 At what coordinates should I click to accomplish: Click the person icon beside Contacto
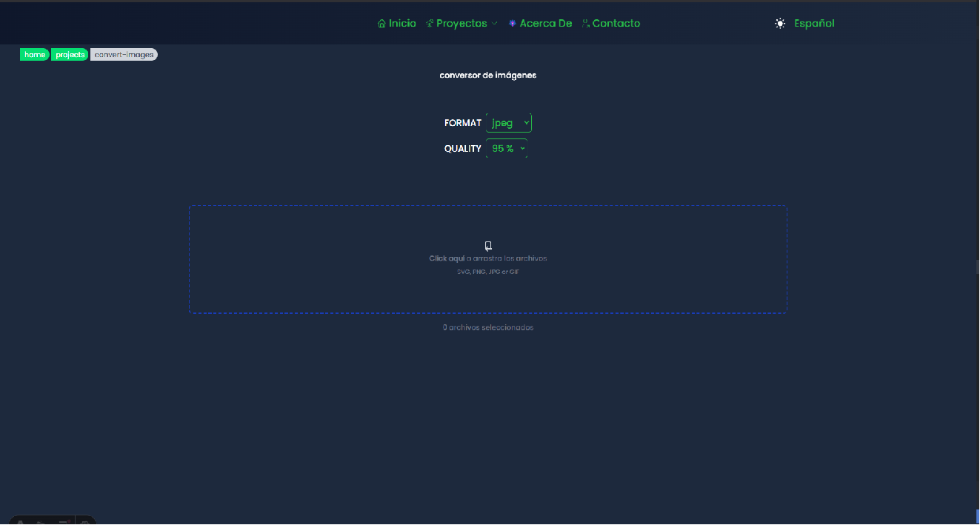click(x=585, y=24)
